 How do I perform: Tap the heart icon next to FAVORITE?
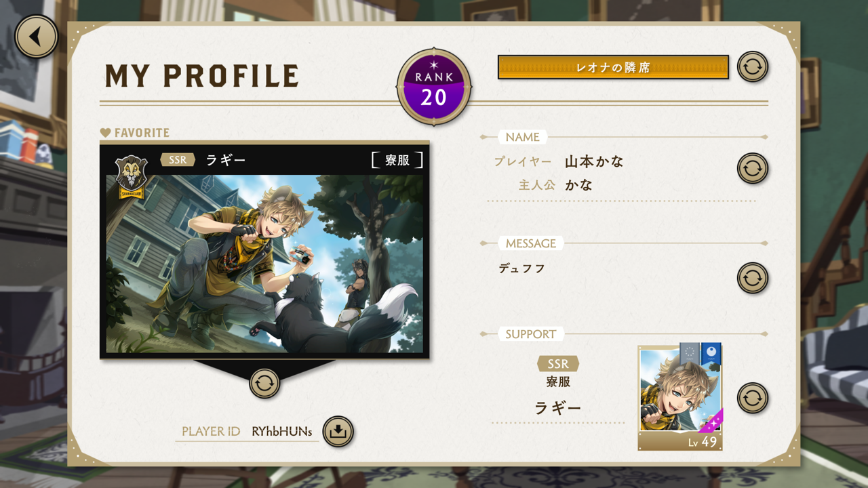(105, 133)
